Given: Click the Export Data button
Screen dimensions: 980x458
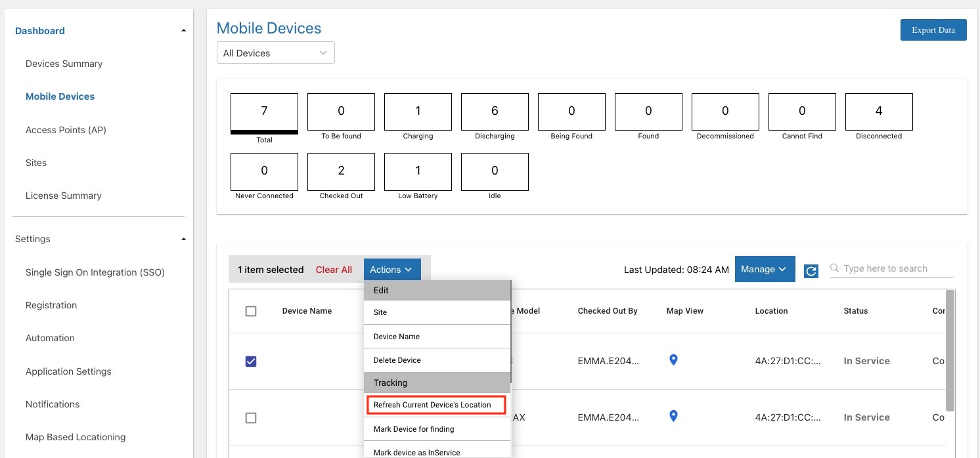Looking at the screenshot, I should [933, 30].
